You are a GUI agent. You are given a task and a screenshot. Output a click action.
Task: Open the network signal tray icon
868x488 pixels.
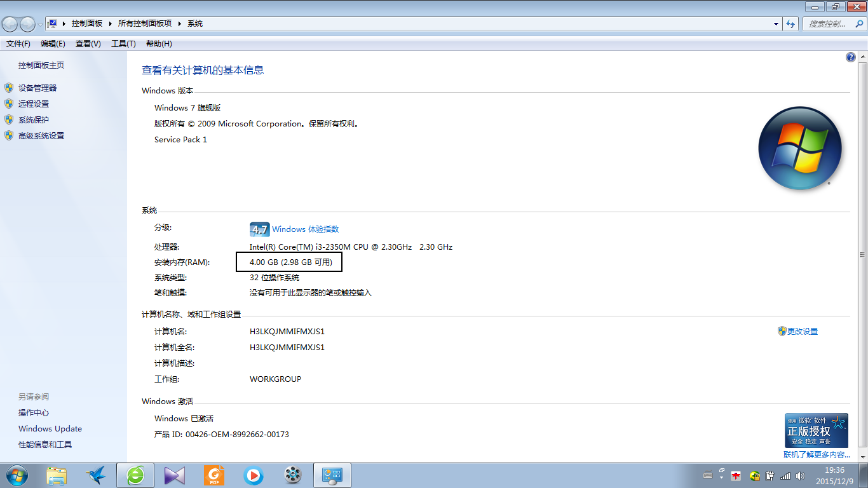[785, 475]
